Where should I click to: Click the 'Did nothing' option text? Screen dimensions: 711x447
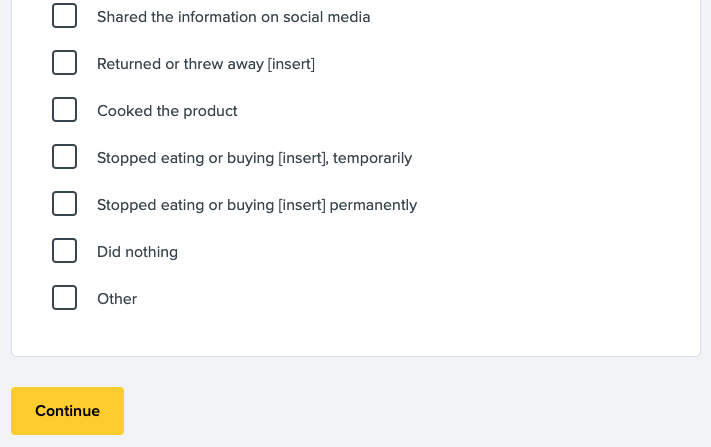(137, 252)
